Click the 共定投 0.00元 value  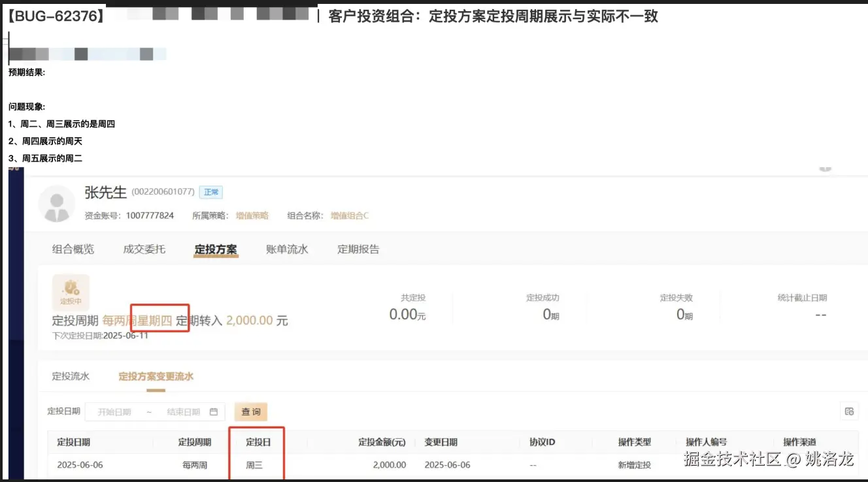pos(408,315)
